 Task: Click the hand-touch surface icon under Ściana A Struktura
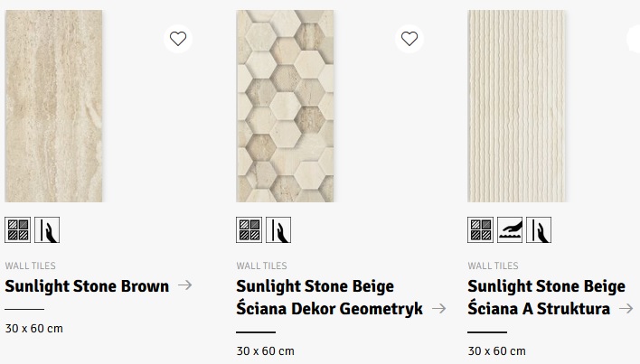539,230
